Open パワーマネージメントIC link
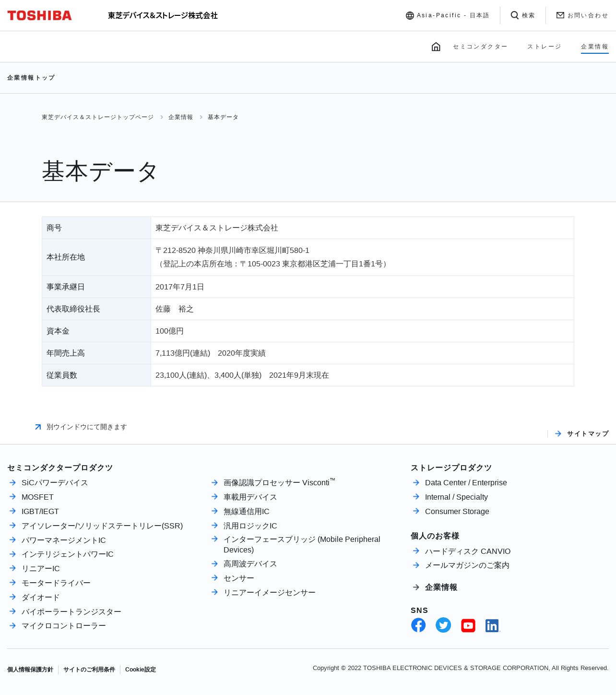Screen dimensions: 616x695 tap(64, 540)
